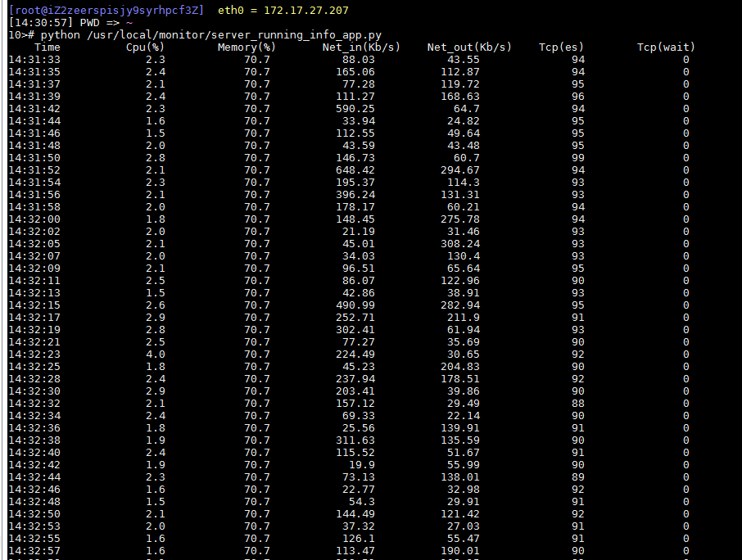Click the 14:32:23 time entry
Viewport: 742px width, 560px height.
[34, 355]
